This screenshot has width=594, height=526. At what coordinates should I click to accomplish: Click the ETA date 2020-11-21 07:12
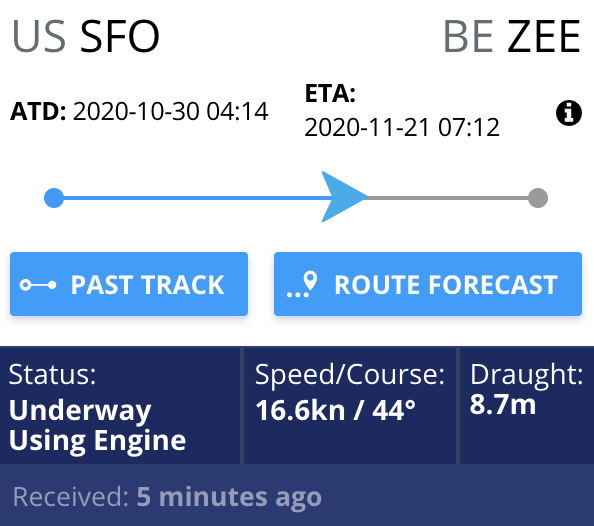pyautogui.click(x=402, y=127)
